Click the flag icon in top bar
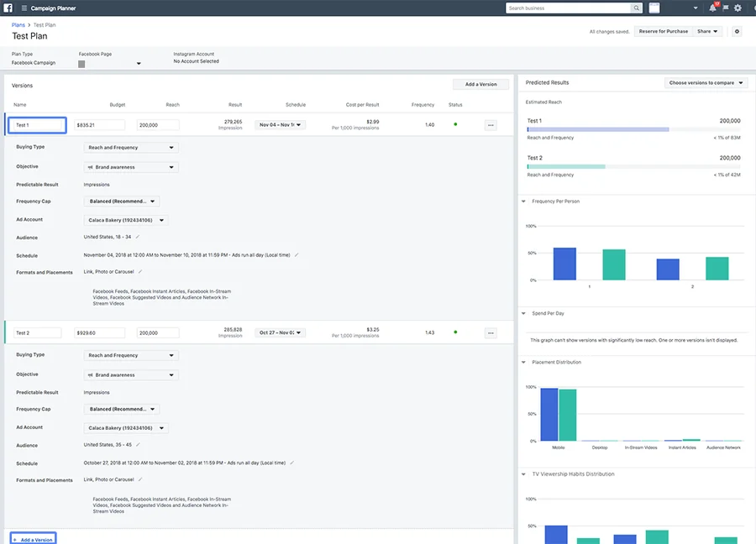The image size is (756, 544). click(726, 8)
